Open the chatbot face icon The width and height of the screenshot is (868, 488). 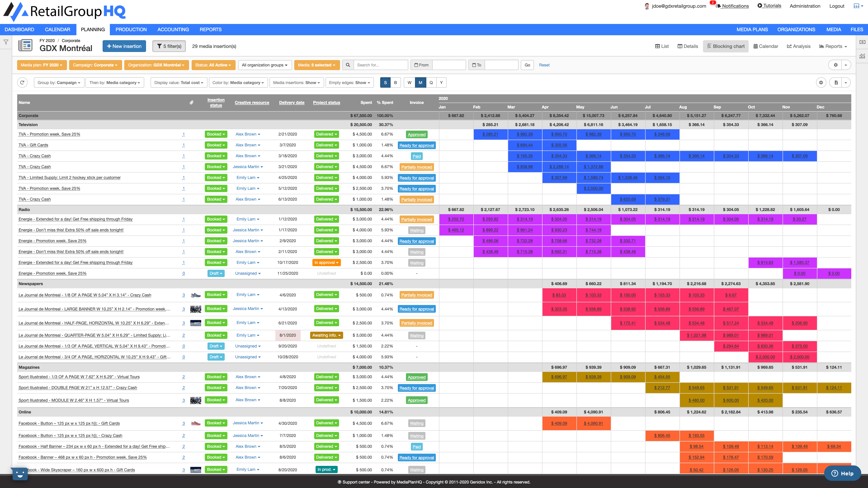tap(20, 474)
